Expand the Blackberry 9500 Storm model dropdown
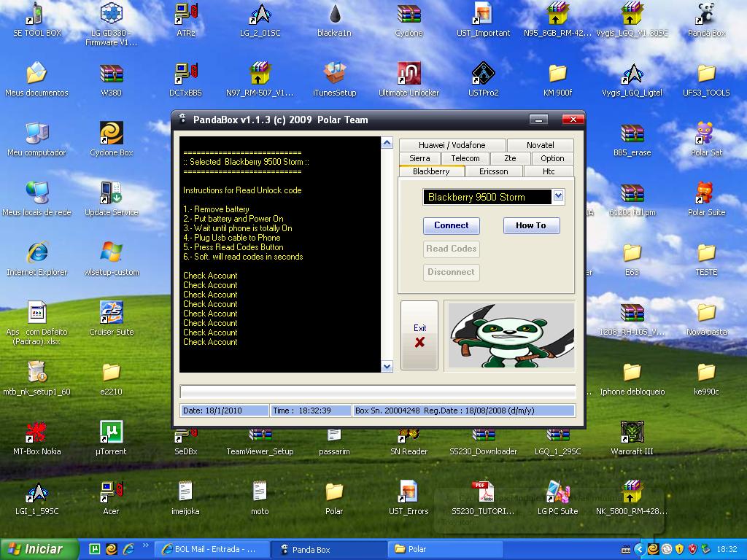The image size is (747, 560). tap(558, 196)
